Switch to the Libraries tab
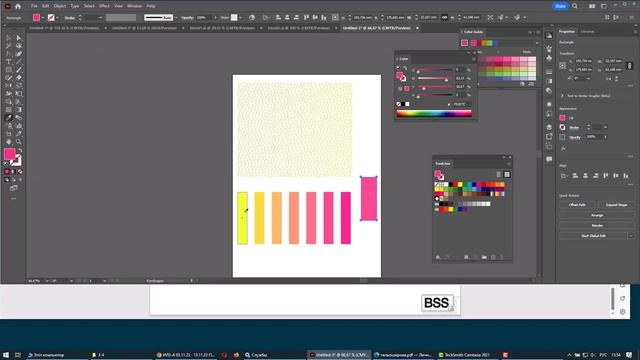Viewport: 640px width, 360px height. click(x=587, y=31)
